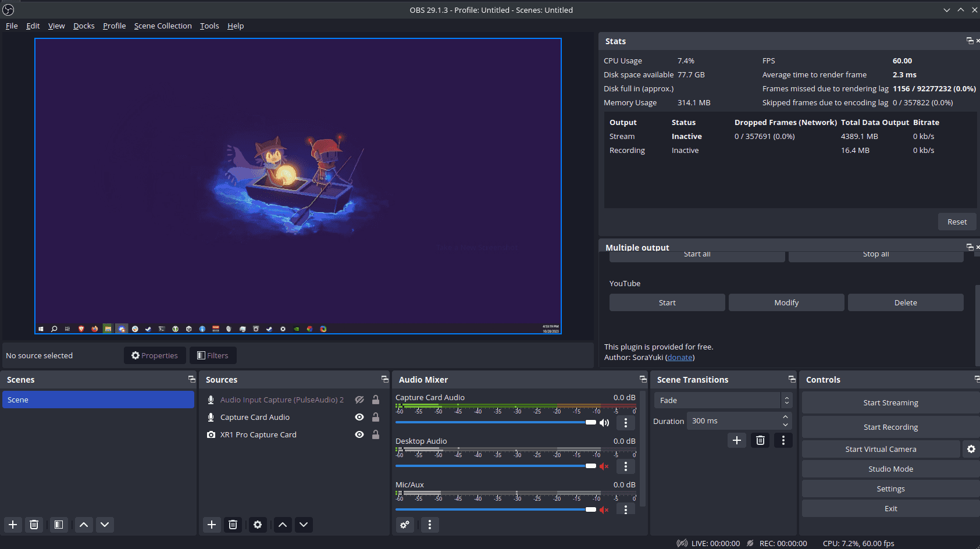Viewport: 980px width, 549px height.
Task: Adjust Desktop Audio volume slider
Action: (x=496, y=466)
